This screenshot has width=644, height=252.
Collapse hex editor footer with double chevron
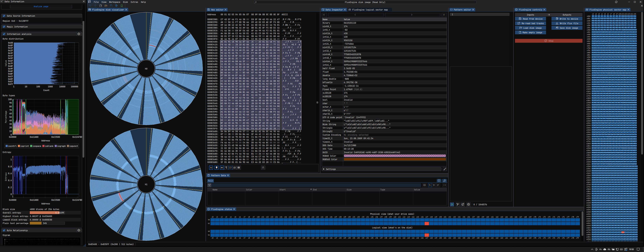point(263,168)
